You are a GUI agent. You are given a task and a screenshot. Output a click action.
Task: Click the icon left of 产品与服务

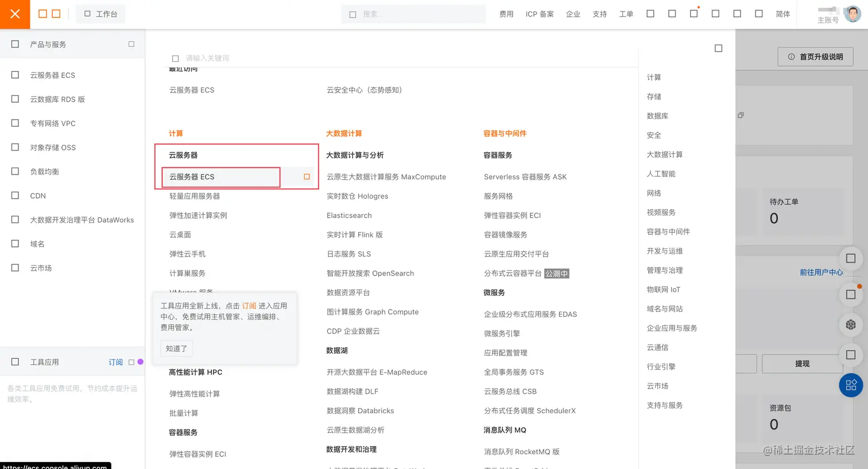click(15, 44)
